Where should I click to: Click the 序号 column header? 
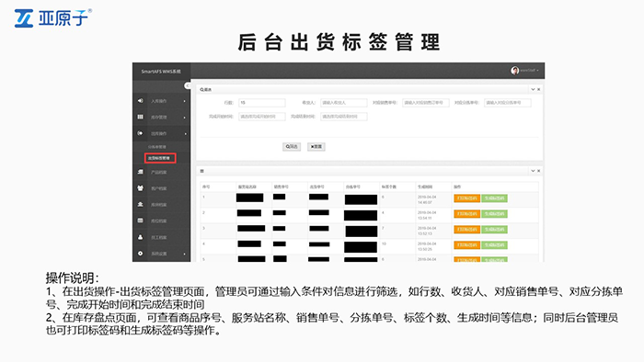(x=206, y=187)
